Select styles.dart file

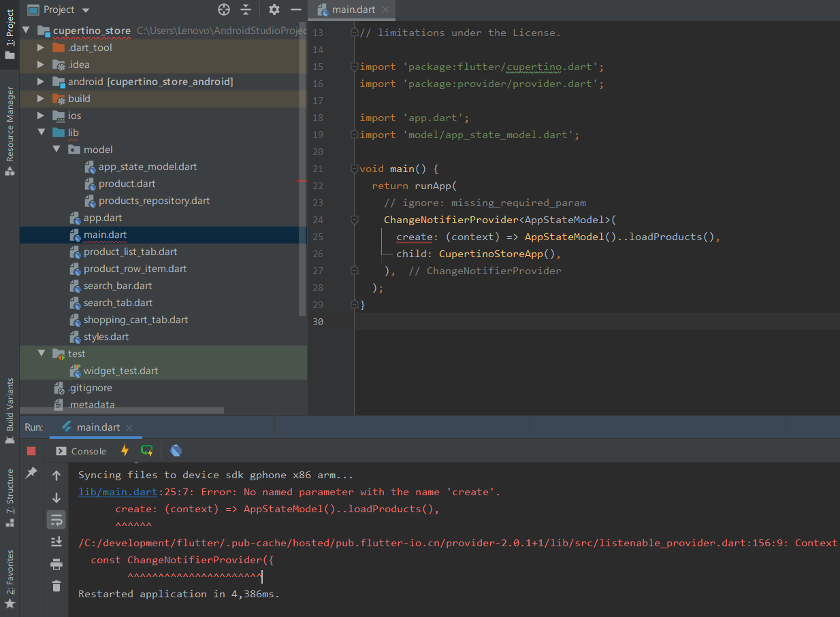(x=106, y=337)
